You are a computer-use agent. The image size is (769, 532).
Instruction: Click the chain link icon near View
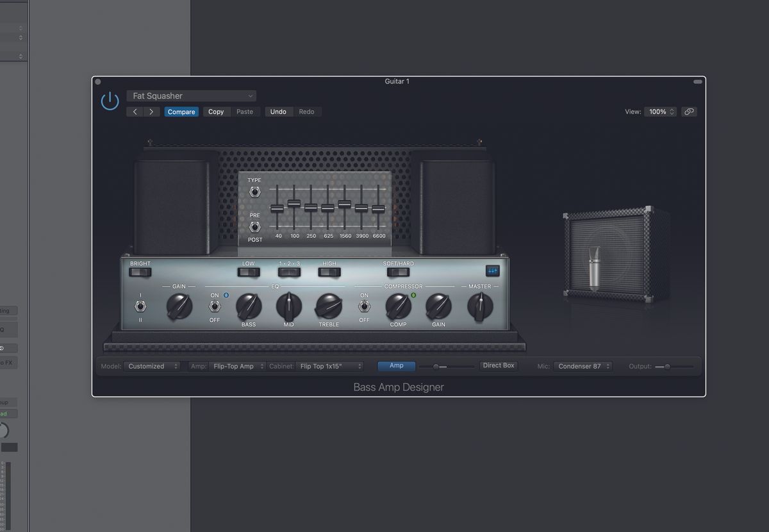(x=690, y=111)
